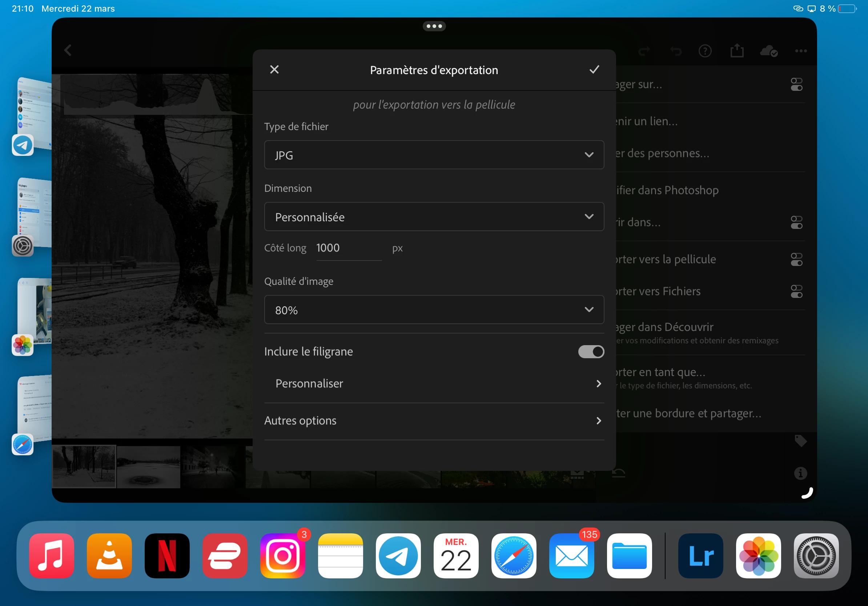Toggle Inclure le filigrane switch

click(591, 352)
